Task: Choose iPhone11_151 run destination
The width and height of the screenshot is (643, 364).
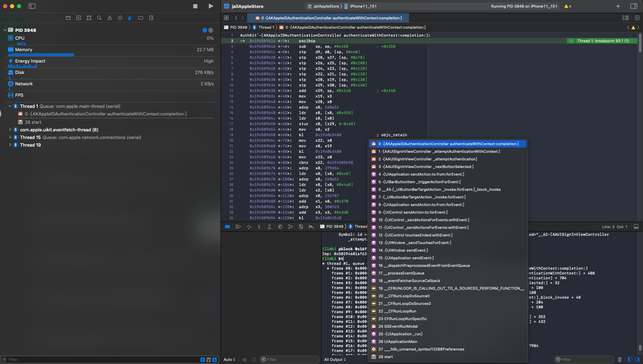Action: coord(360,6)
